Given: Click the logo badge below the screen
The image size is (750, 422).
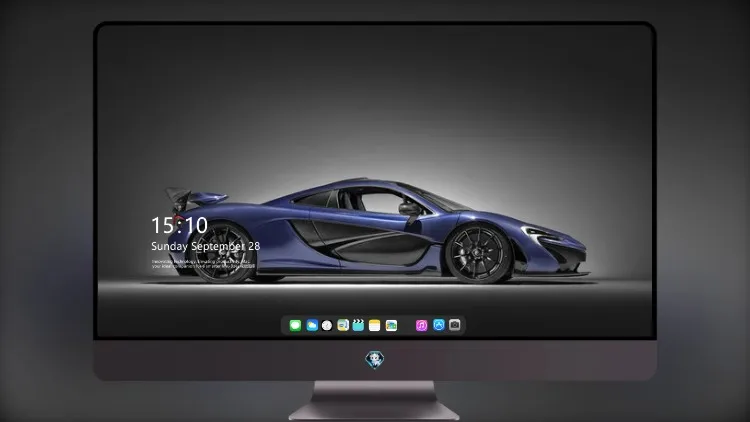Looking at the screenshot, I should 375,360.
